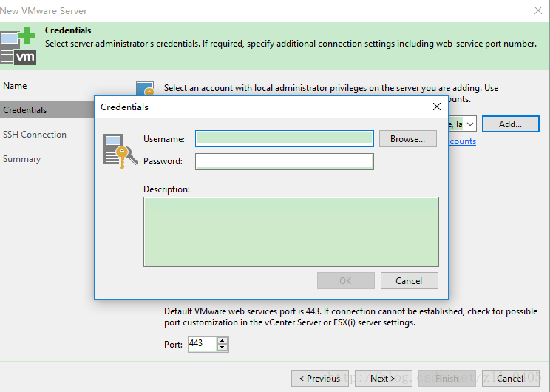Click the Port number field
Image resolution: width=550 pixels, height=392 pixels.
click(203, 344)
